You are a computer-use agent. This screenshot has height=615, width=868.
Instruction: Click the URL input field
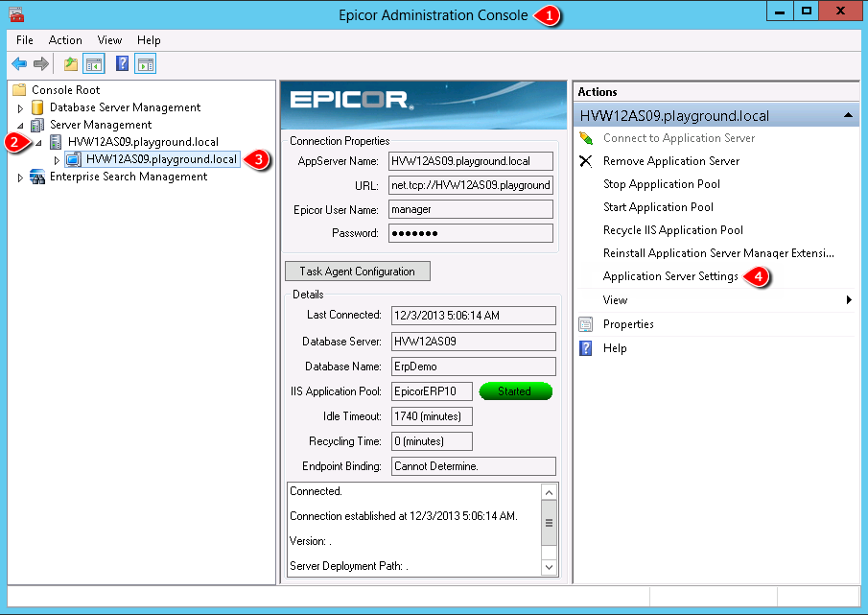click(x=471, y=185)
